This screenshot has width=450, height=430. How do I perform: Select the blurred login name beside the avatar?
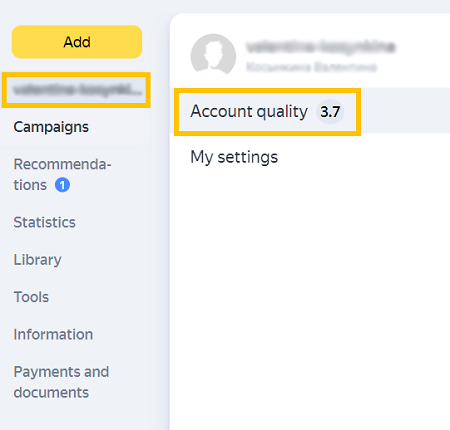pyautogui.click(x=320, y=47)
